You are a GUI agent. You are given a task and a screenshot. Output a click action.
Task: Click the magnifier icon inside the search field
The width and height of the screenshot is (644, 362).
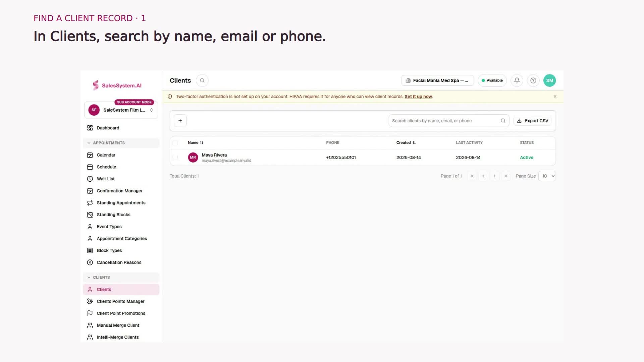503,121
